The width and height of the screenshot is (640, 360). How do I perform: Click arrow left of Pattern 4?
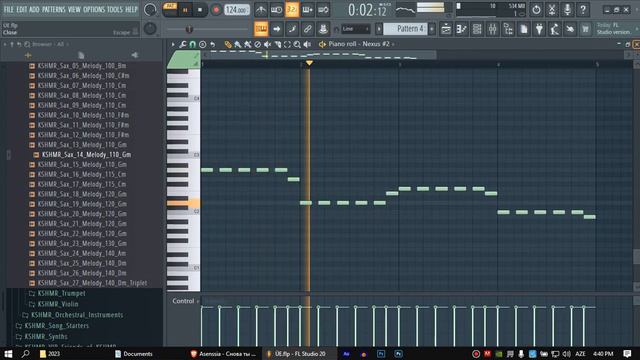pos(379,29)
